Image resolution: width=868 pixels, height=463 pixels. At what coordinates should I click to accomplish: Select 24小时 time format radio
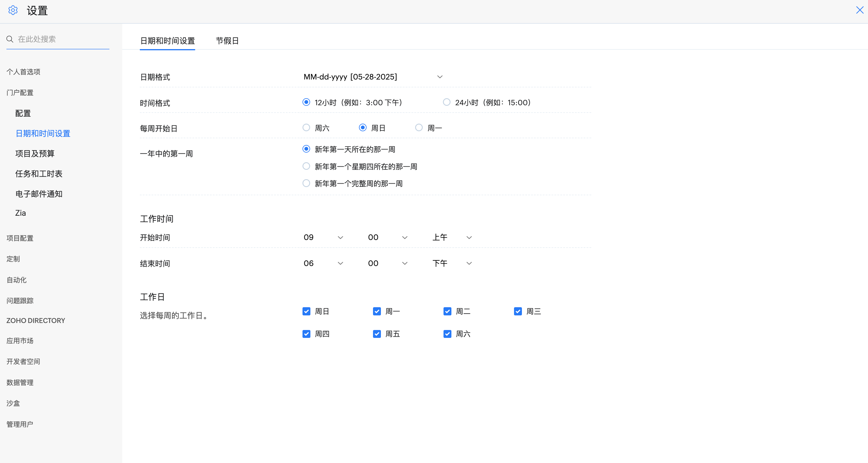pos(446,102)
